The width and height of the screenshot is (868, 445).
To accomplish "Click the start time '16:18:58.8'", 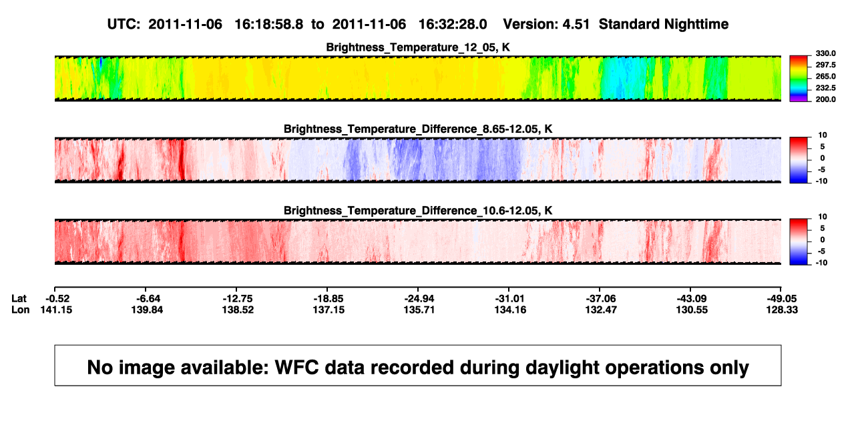I will (269, 24).
